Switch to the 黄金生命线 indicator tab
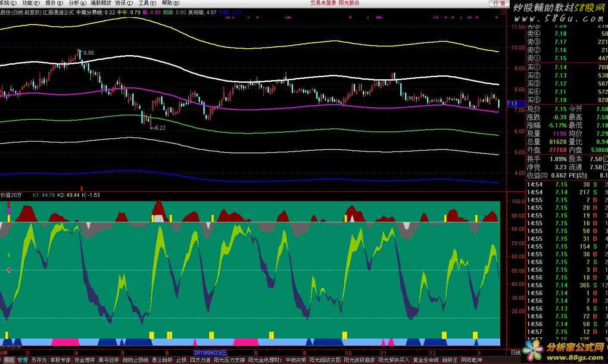The image size is (608, 364). tap(426, 360)
